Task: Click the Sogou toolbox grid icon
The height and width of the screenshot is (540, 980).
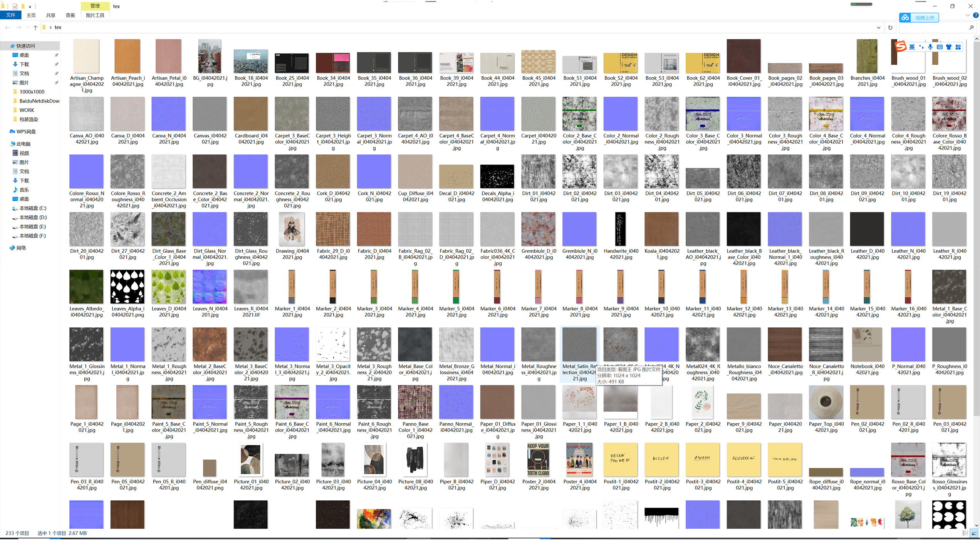Action: click(x=958, y=47)
